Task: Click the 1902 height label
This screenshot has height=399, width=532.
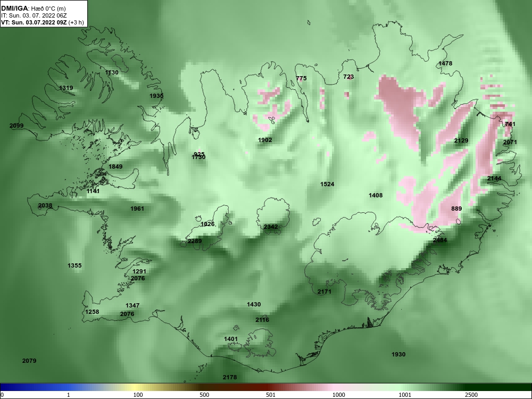Action: click(x=265, y=140)
